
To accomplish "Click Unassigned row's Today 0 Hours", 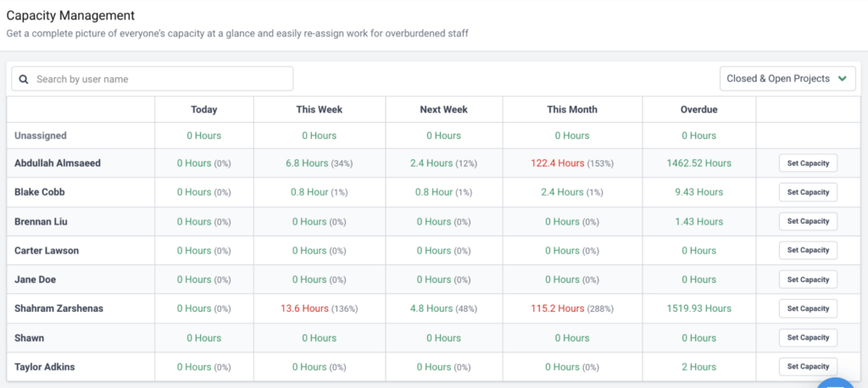I will tap(203, 136).
